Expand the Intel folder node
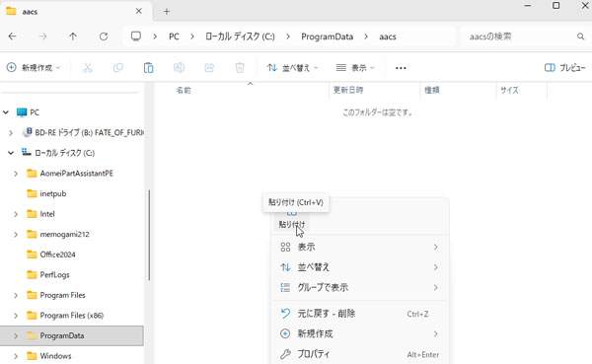Screen dimensions: 592x364 16,214
